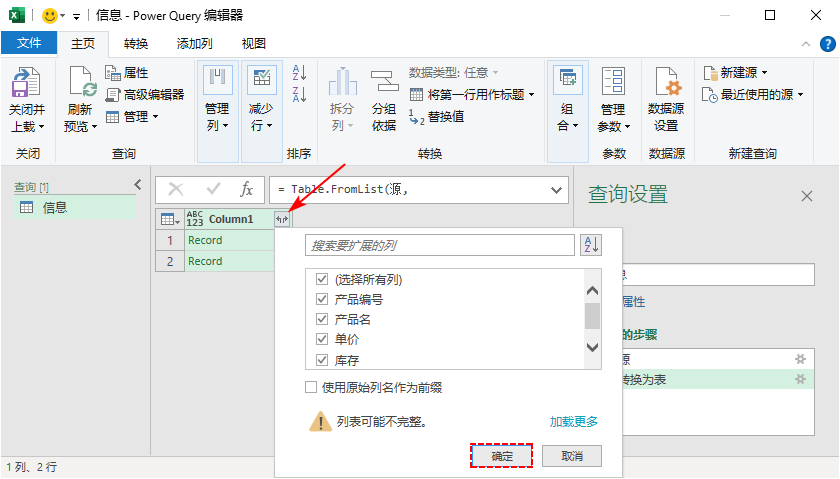Image resolution: width=840 pixels, height=479 pixels.
Task: Open the 管理 dropdown in the 查询 group
Action: (132, 116)
